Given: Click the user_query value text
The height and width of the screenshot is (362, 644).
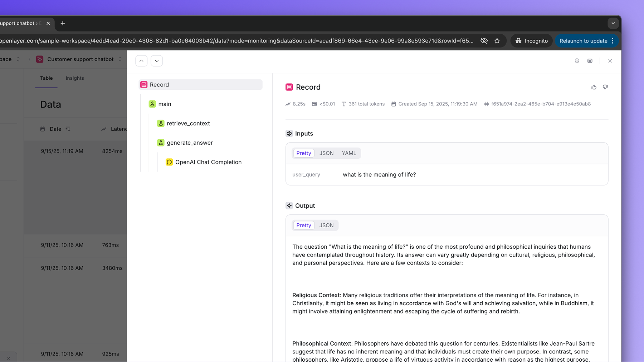Looking at the screenshot, I should click(x=379, y=175).
